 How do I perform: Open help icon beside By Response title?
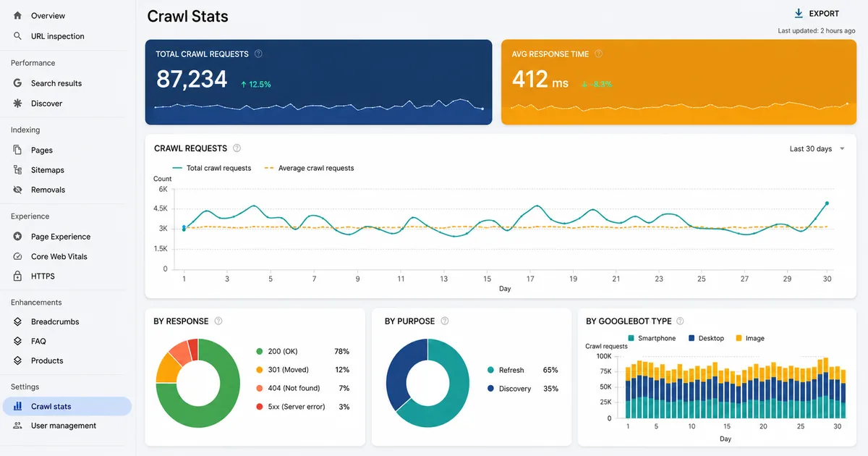pyautogui.click(x=218, y=321)
